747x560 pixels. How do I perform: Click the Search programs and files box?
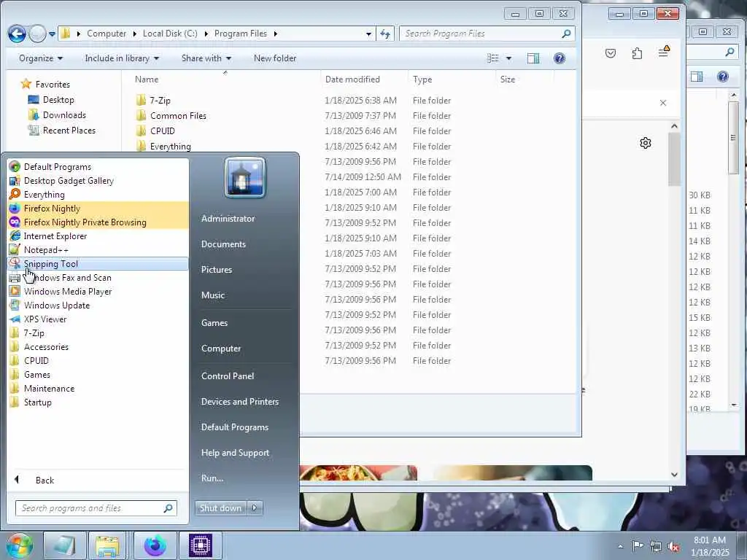tap(96, 508)
